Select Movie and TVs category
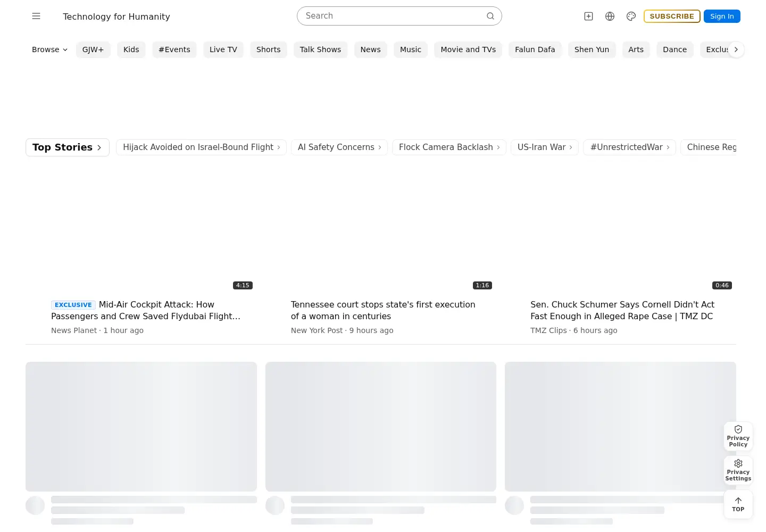The width and height of the screenshot is (766, 532). [468, 49]
